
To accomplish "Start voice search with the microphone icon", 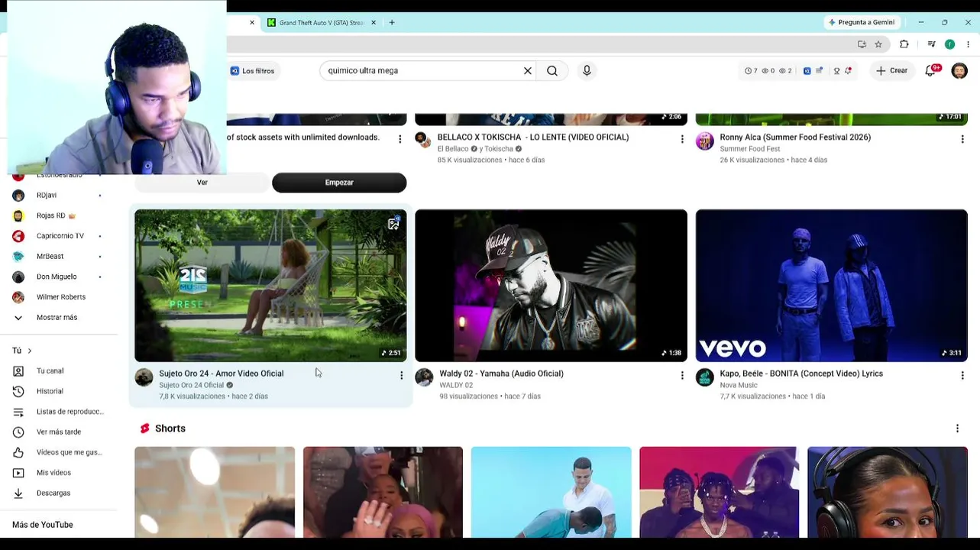I will [587, 70].
